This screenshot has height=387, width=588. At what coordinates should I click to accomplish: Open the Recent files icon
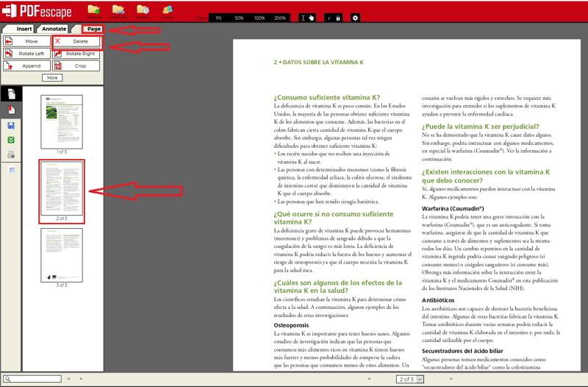click(x=143, y=10)
